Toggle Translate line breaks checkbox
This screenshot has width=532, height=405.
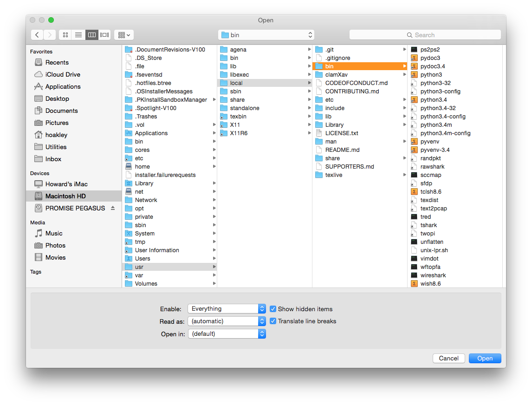click(x=273, y=321)
